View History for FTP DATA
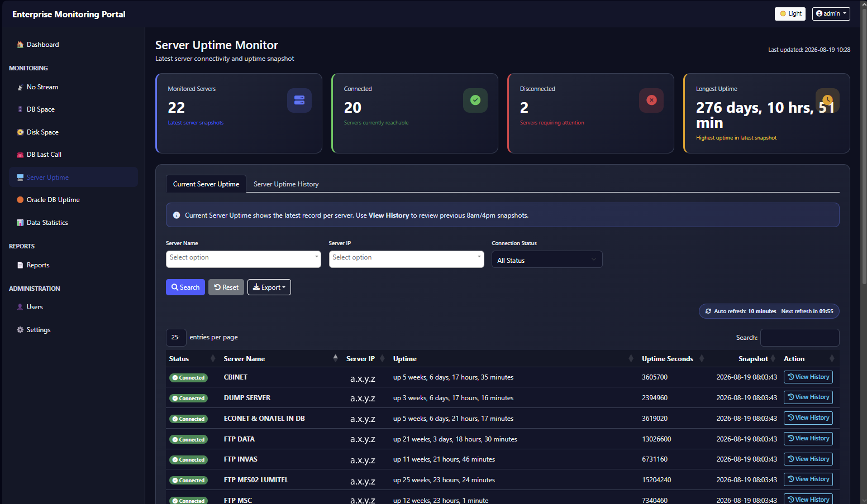867x504 pixels. coord(808,439)
